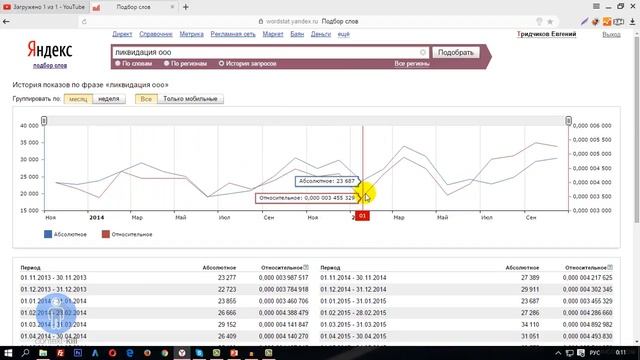The width and height of the screenshot is (640, 360).
Task: Toggle the blue Абсолютное legend swatch
Action: 48,234
